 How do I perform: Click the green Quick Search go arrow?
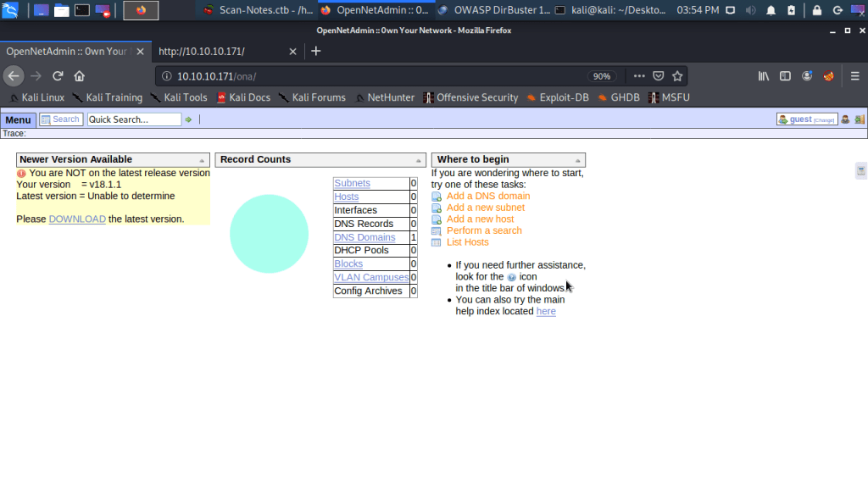tap(189, 119)
